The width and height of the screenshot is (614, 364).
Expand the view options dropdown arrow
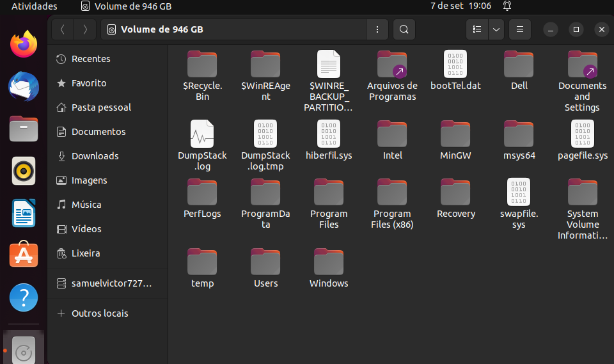coord(496,29)
